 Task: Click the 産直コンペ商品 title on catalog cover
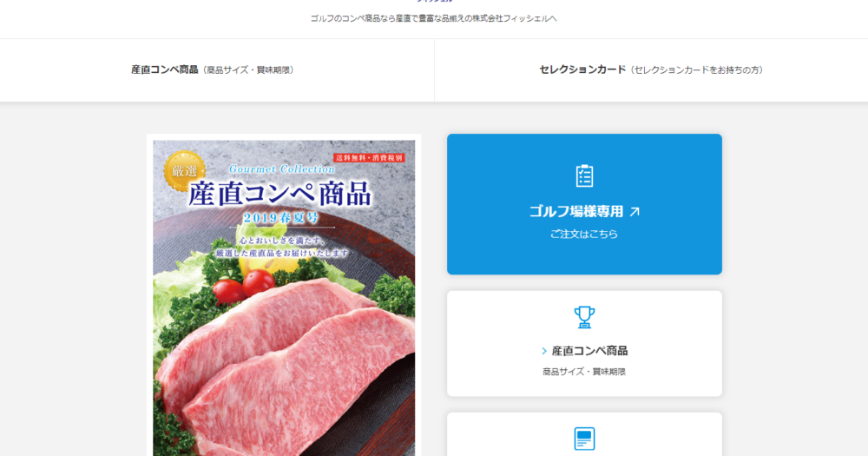click(279, 194)
